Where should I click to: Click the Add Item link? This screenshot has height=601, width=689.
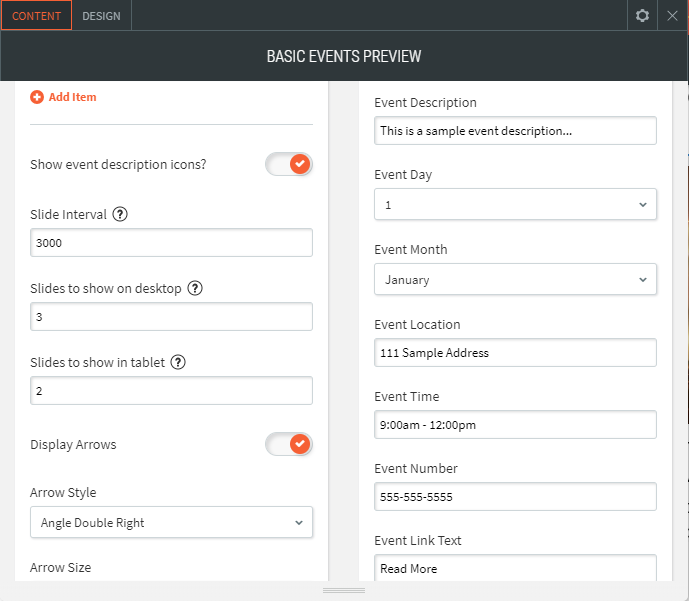pos(72,97)
